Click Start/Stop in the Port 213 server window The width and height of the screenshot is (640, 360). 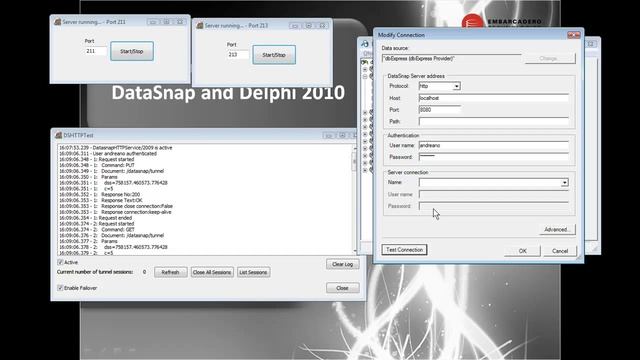(x=274, y=55)
